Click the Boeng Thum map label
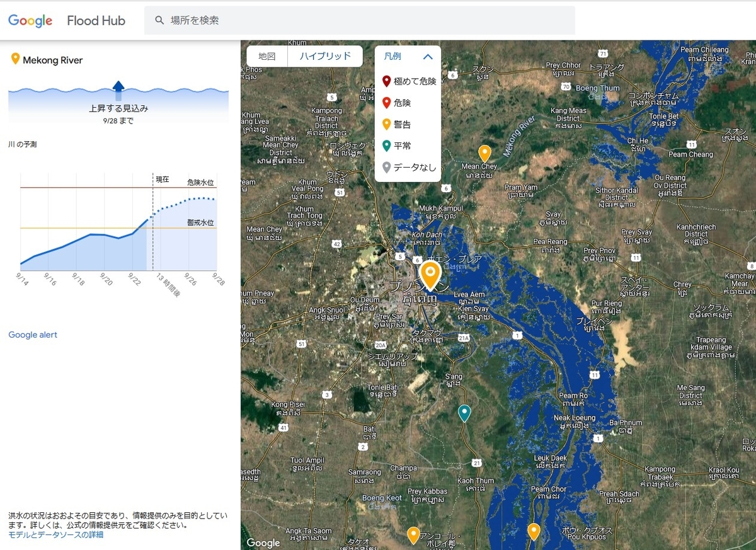This screenshot has width=756, height=550. 598,88
